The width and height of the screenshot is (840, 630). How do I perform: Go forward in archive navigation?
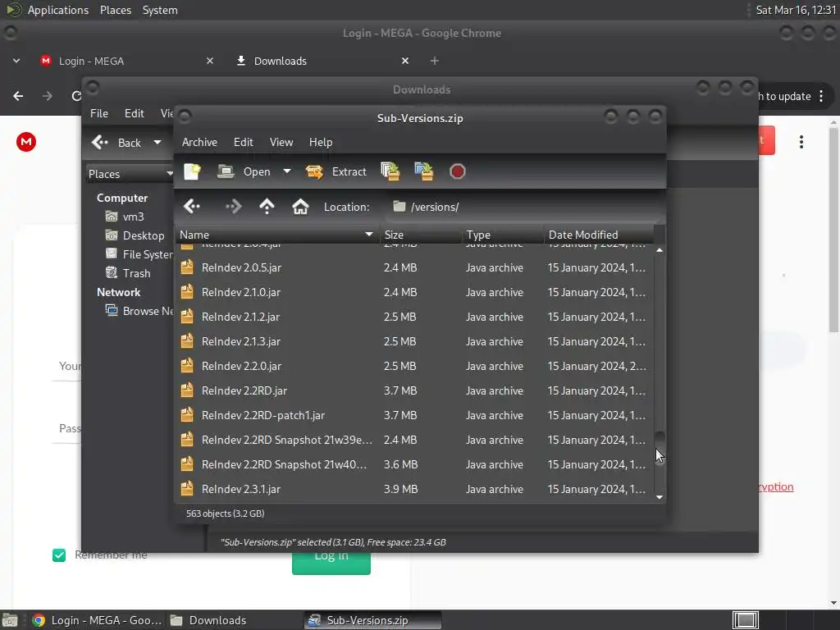233,206
